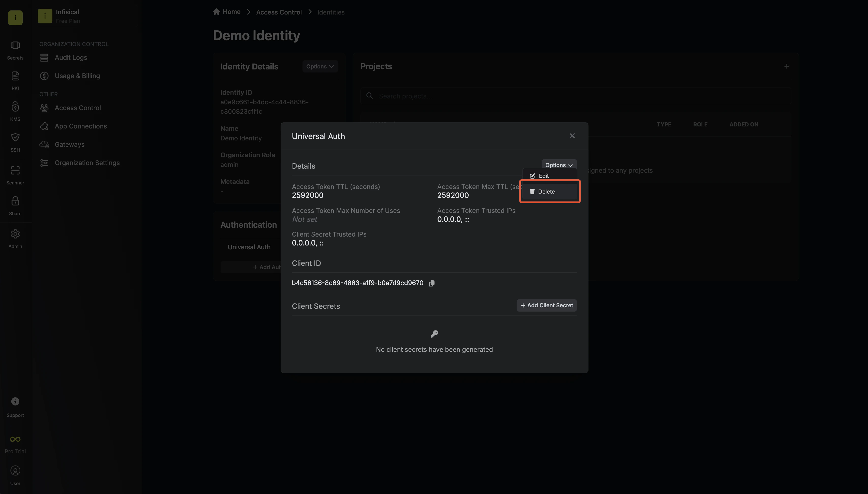Screen dimensions: 868x494
Task: Click the App Connections plug icon
Action: [44, 126]
